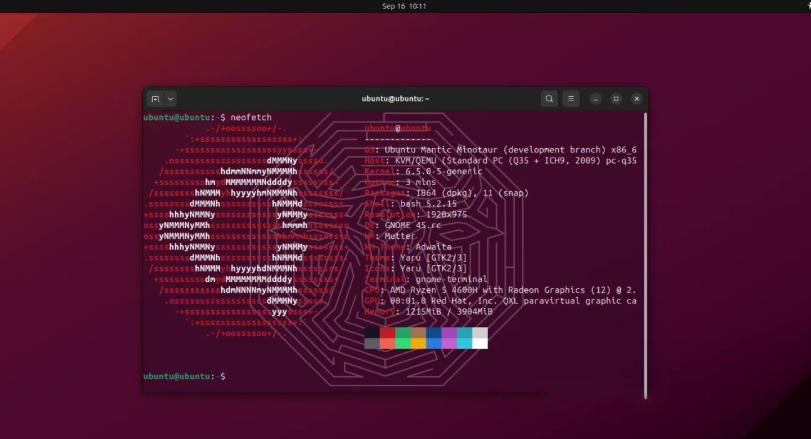
Task: Click the white neofetch color block
Action: pos(480,343)
